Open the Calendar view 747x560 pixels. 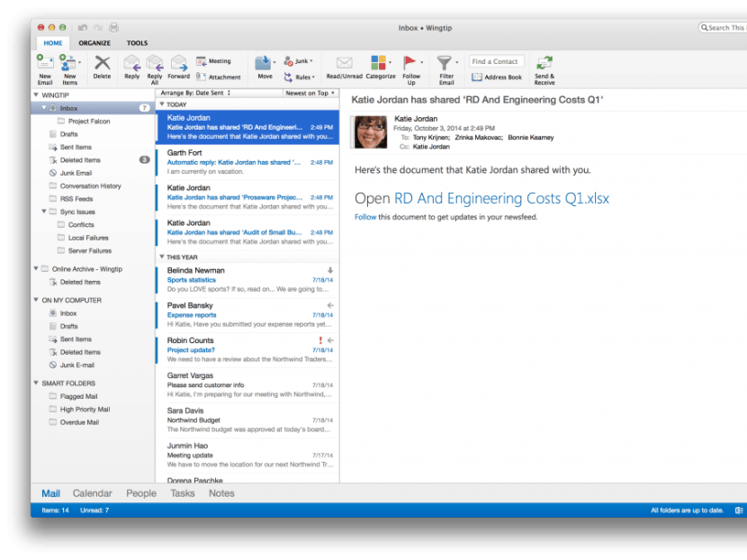tap(94, 492)
